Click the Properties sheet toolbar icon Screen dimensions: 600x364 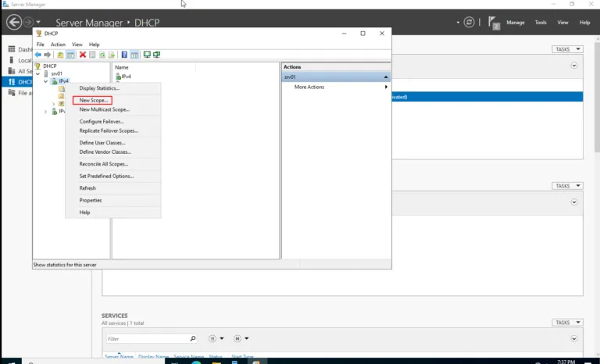(92, 55)
